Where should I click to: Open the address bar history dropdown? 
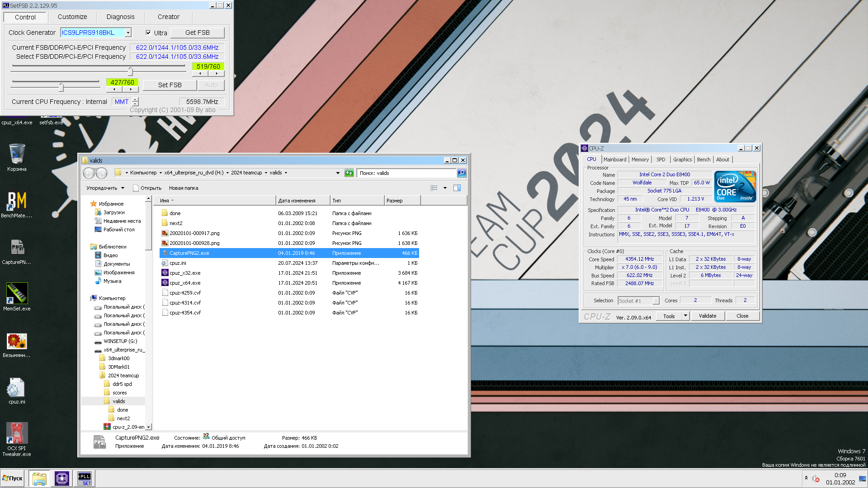pyautogui.click(x=338, y=173)
